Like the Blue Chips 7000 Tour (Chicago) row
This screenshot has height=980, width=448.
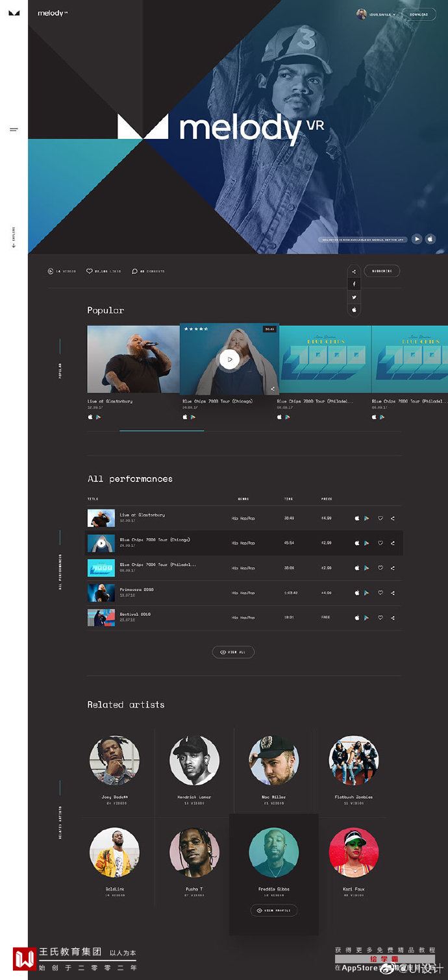pyautogui.click(x=380, y=543)
